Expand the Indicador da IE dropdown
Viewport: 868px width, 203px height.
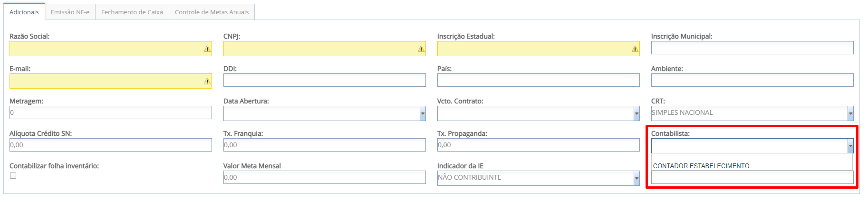tap(637, 178)
